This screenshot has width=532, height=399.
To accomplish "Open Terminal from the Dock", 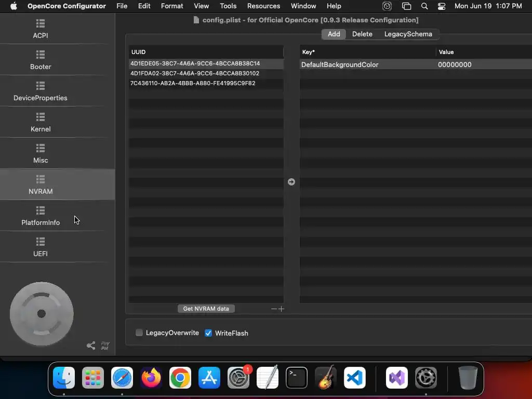I will 297,378.
